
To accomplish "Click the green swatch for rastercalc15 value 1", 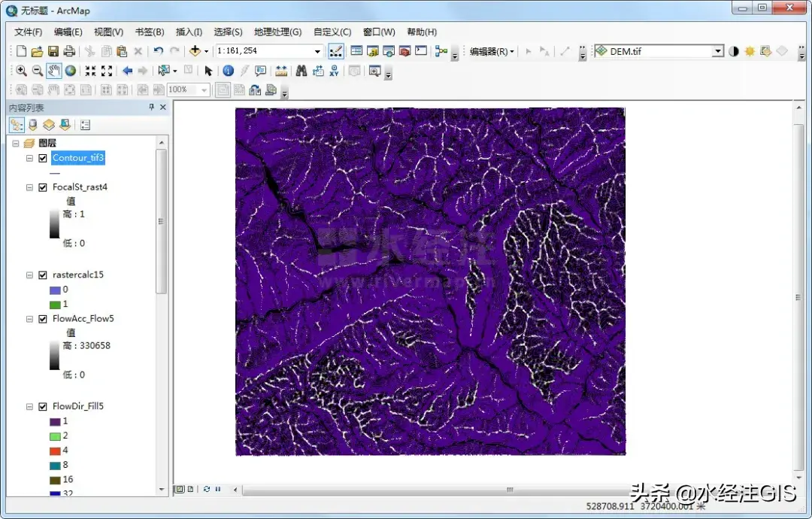I will point(54,304).
